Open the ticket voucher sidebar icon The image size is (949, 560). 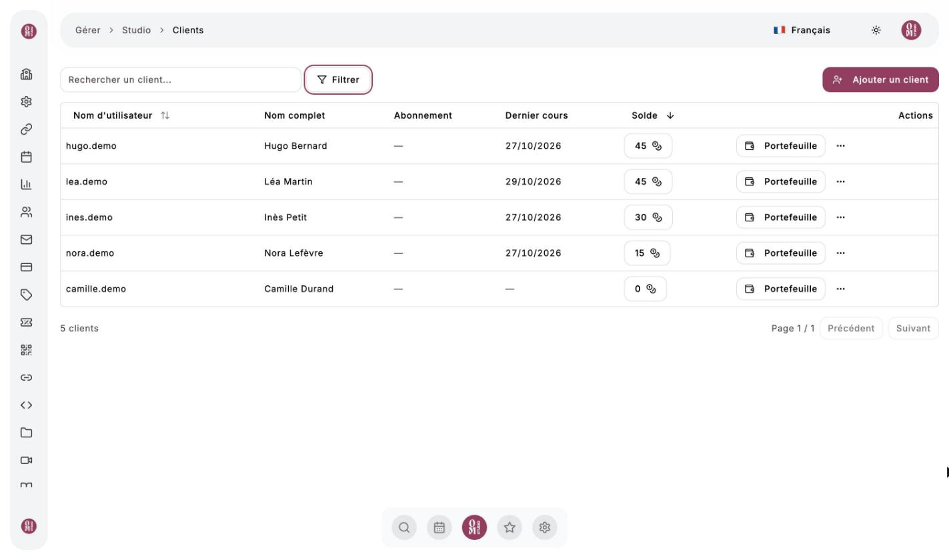27,322
